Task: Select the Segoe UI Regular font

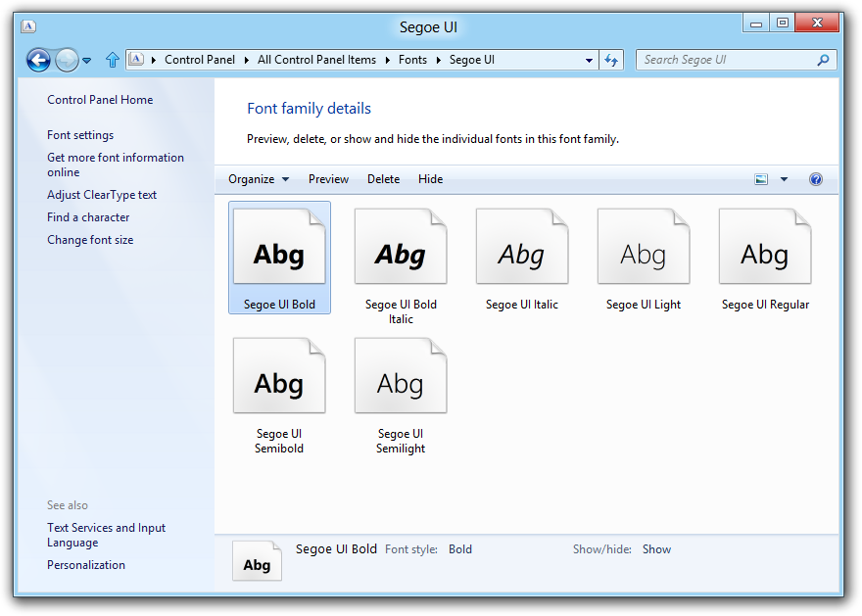Action: click(x=765, y=259)
